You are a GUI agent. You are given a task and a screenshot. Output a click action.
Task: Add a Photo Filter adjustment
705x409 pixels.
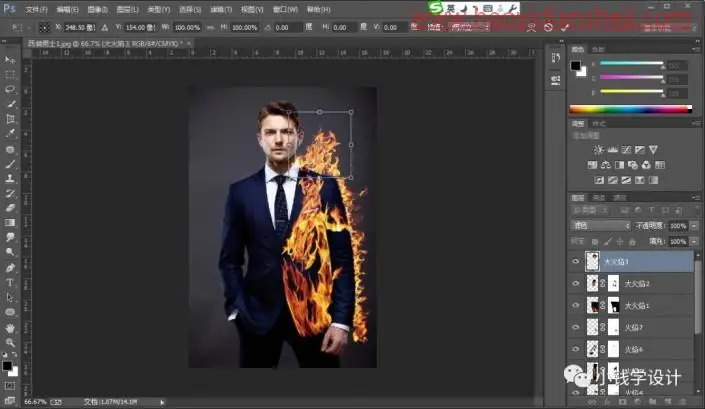click(x=633, y=165)
